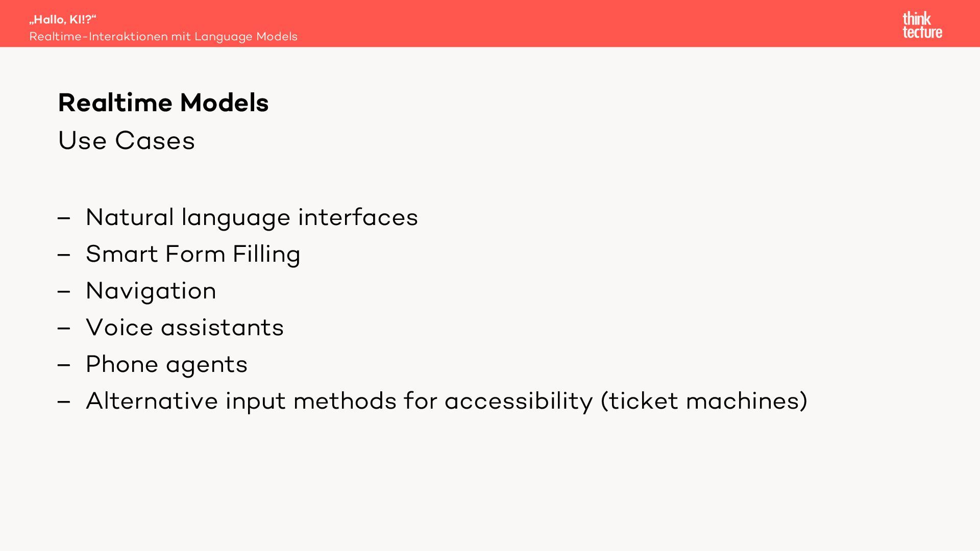The height and width of the screenshot is (551, 980).
Task: Click the dash before "Natural language interfaces"
Action: pos(64,219)
